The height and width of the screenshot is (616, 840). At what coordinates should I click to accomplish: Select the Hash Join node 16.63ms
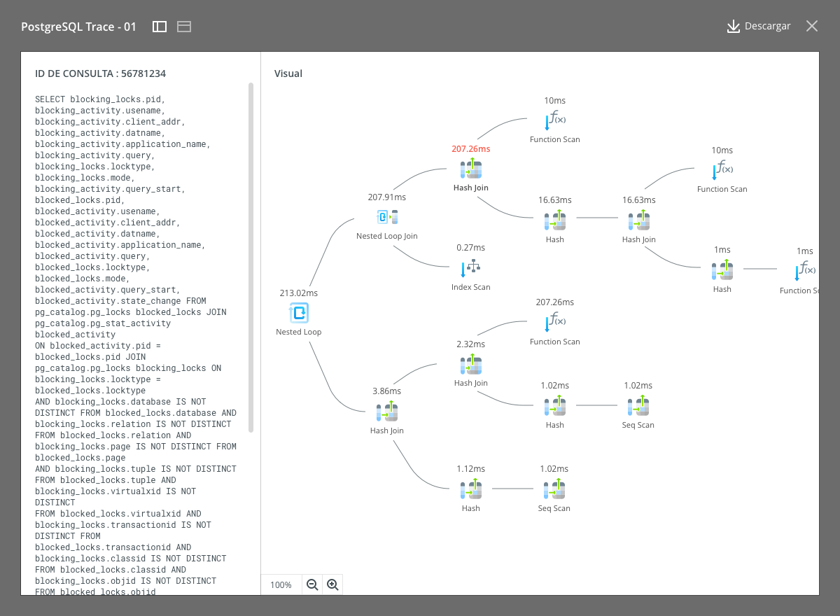pyautogui.click(x=639, y=220)
